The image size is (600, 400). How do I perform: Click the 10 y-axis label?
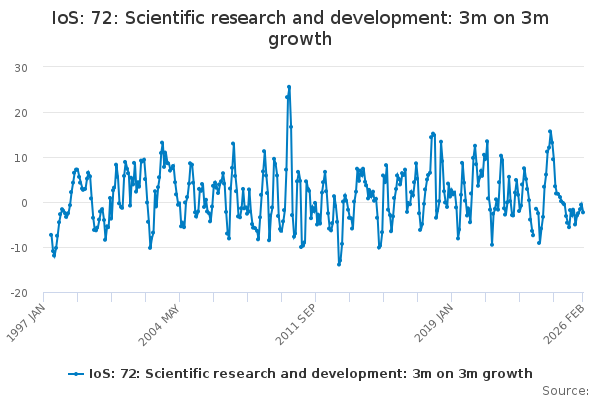coord(20,157)
